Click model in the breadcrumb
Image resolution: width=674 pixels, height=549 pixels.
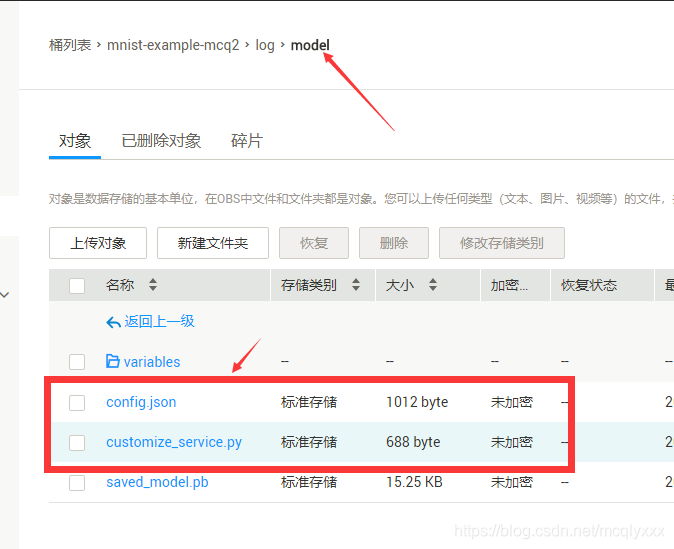tap(310, 45)
